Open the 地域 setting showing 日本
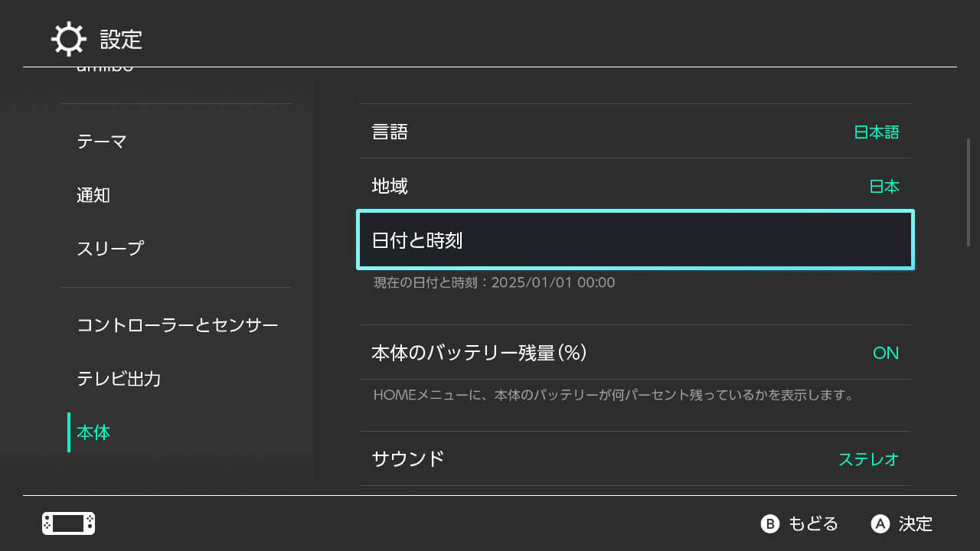The width and height of the screenshot is (980, 551). [635, 185]
